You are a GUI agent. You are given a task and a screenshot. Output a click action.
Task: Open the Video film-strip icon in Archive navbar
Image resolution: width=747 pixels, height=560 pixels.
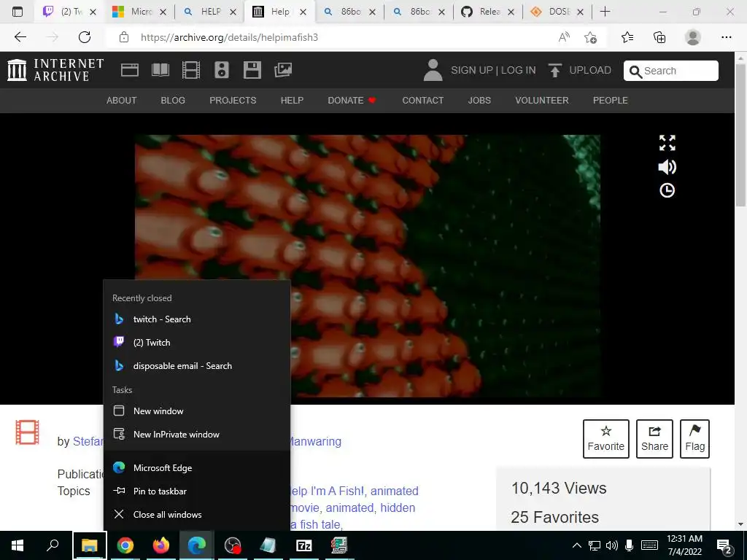[x=191, y=70]
